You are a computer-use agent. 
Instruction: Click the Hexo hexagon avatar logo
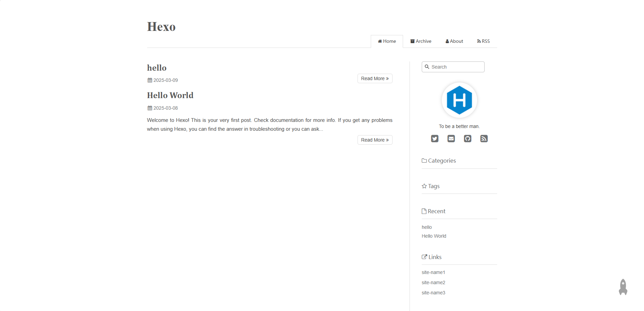[x=459, y=100]
